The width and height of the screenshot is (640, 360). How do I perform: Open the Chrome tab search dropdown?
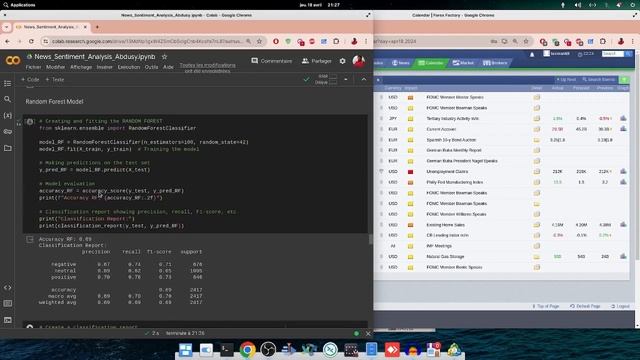(x=7, y=27)
